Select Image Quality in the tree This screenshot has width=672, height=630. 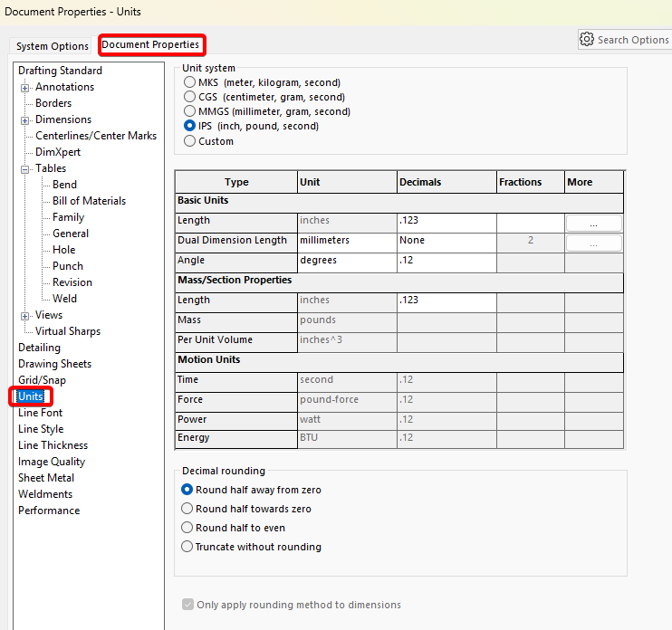(x=52, y=461)
